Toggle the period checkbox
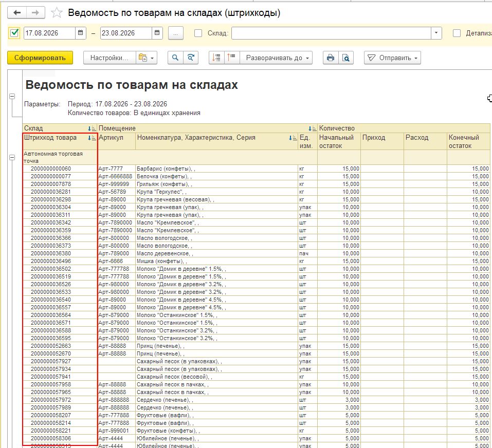Image resolution: width=492 pixels, height=448 pixels. [x=14, y=33]
